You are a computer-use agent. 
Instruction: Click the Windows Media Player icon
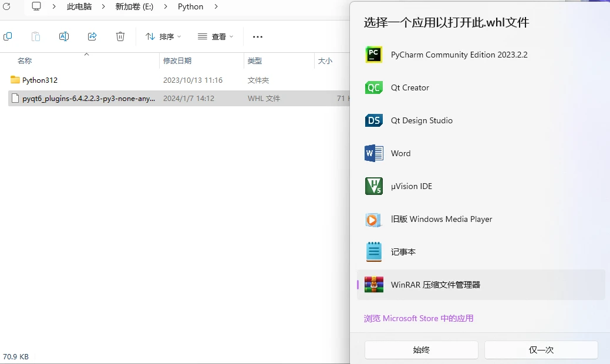374,220
